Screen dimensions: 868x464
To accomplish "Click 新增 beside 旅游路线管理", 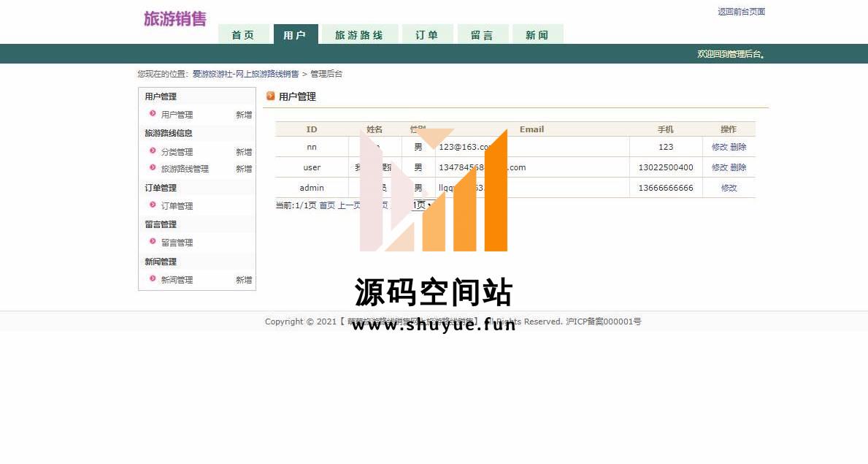I will (244, 169).
